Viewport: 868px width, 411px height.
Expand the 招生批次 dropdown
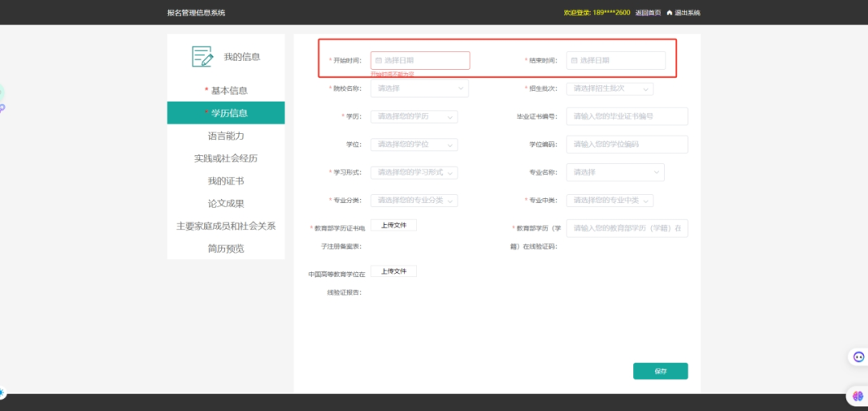[609, 88]
